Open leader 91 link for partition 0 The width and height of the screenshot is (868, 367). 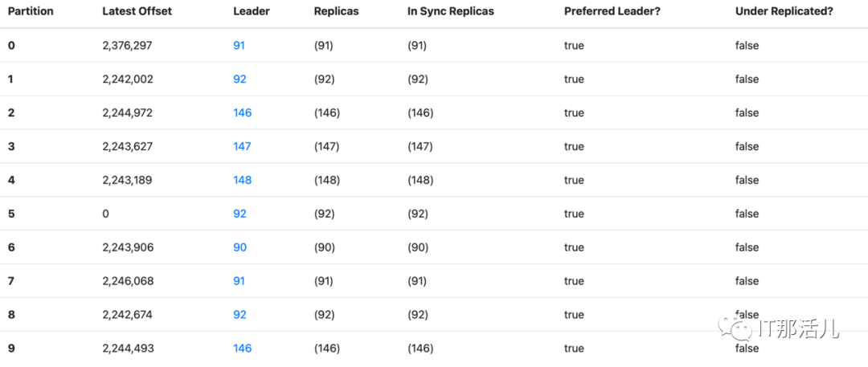pyautogui.click(x=239, y=46)
